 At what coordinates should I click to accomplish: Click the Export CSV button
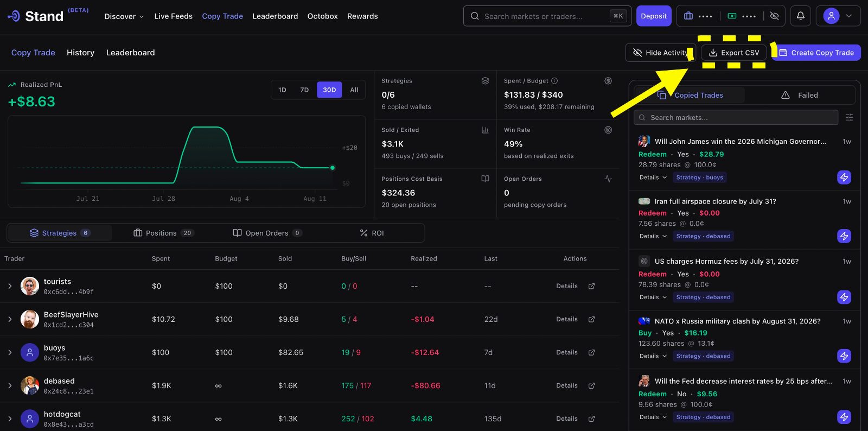(734, 53)
